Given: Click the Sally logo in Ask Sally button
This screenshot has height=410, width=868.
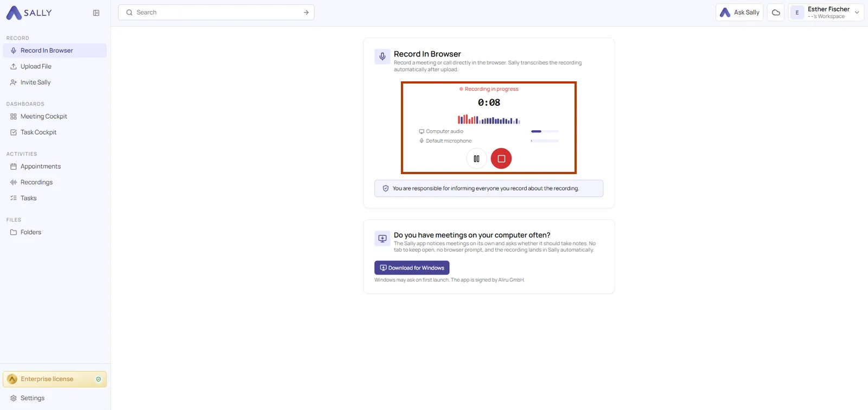Looking at the screenshot, I should pyautogui.click(x=725, y=12).
